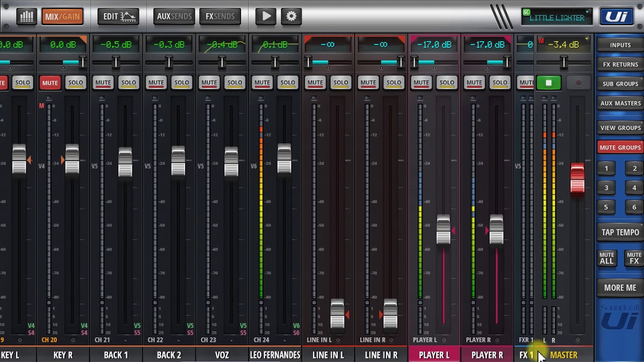Click the LINE IN L fader handle
Image resolution: width=644 pixels, height=362 pixels.
point(337,314)
